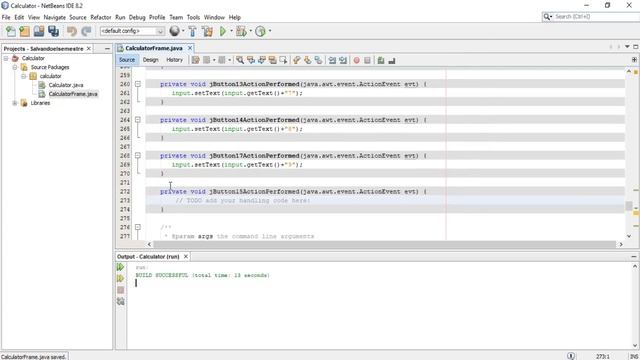Open the Refactor menu
This screenshot has width=640, height=360.
point(101,17)
